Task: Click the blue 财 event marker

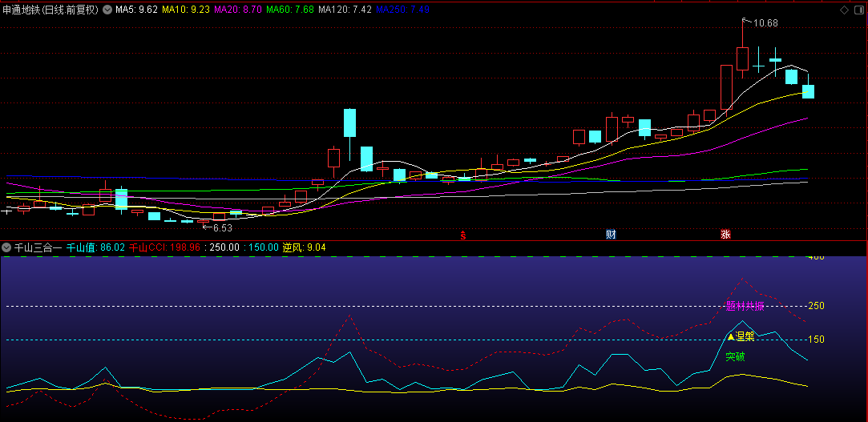Action: click(611, 235)
